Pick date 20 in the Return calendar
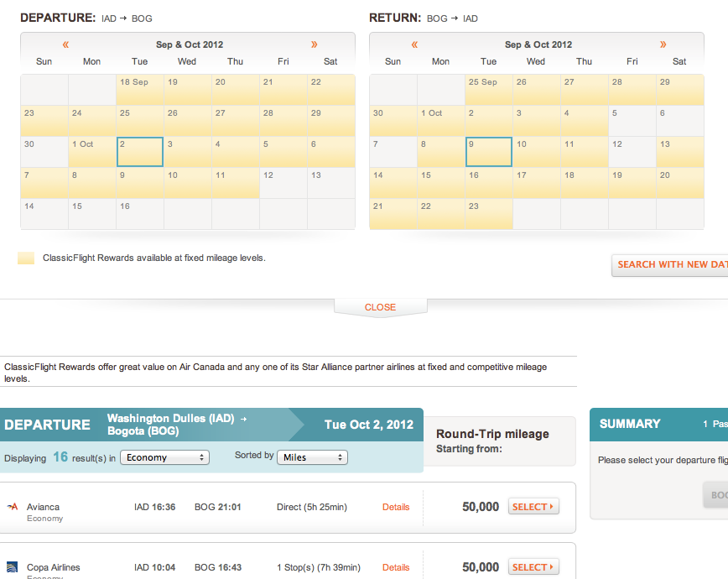 (680, 183)
